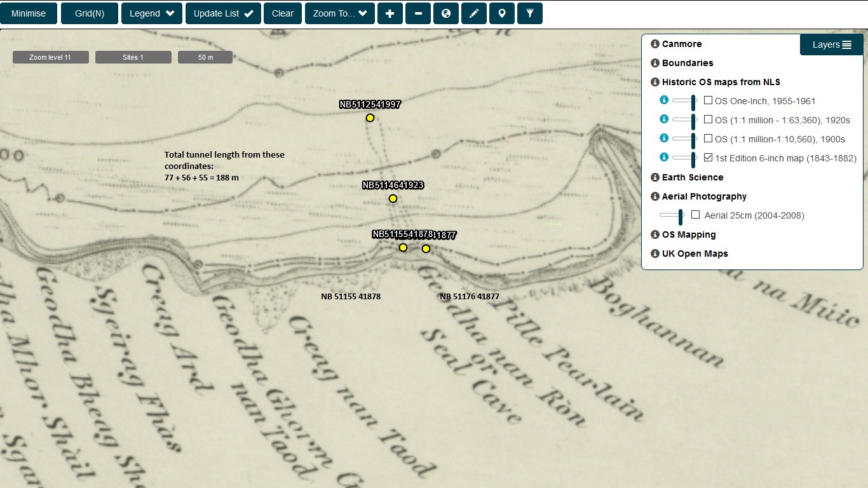Click info icon beside OS One-Inch layer

[x=664, y=100]
